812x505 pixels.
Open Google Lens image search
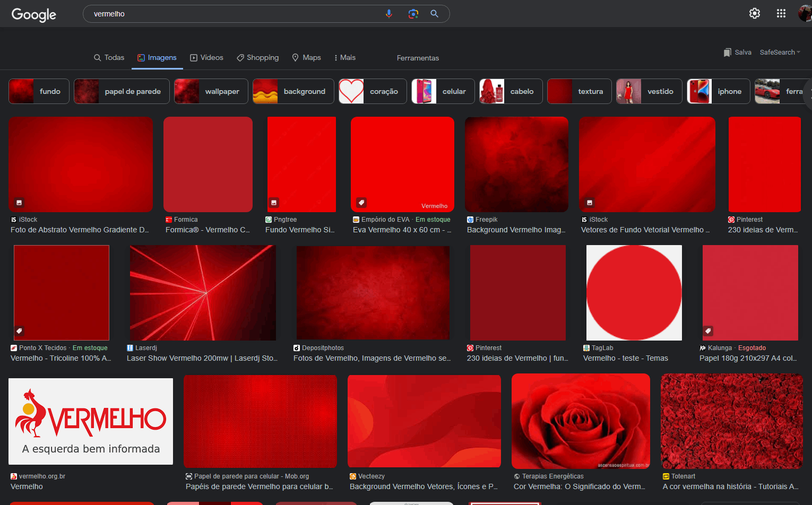coord(413,14)
